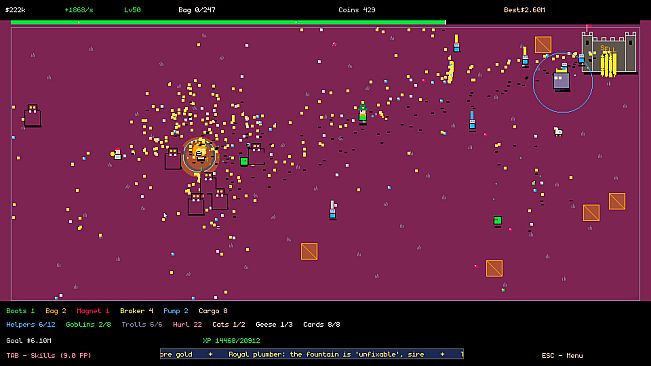Select the Pump 2 upgrade
Viewport: 651px width, 366px height.
tap(176, 311)
